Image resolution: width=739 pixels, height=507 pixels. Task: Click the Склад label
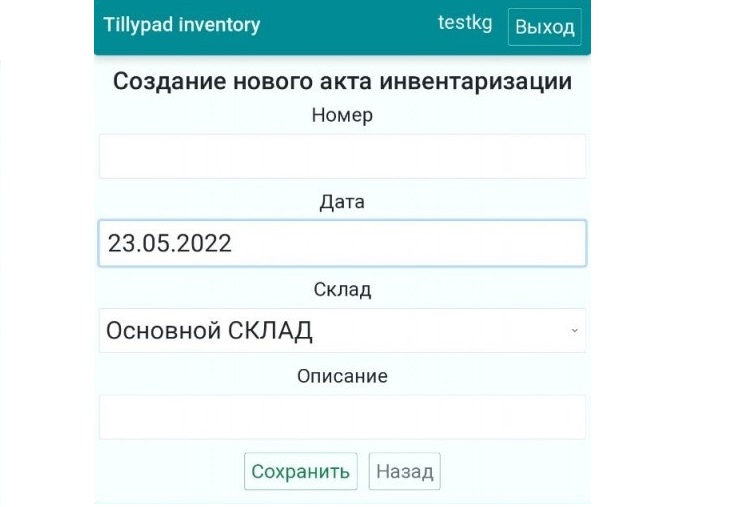[342, 289]
